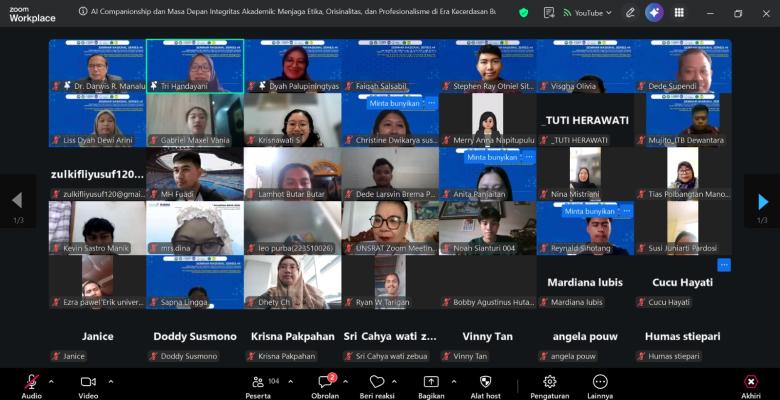780x400 pixels.
Task: Expand the audio options chevron
Action: [x=51, y=382]
